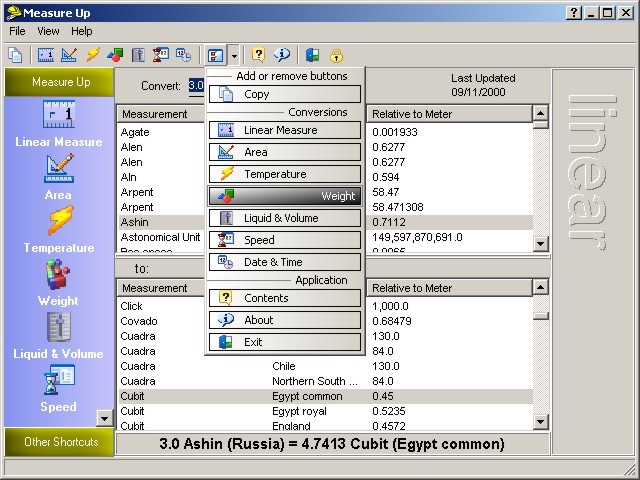
Task: Toggle Linear Measure button in customize menu
Action: pos(285,130)
